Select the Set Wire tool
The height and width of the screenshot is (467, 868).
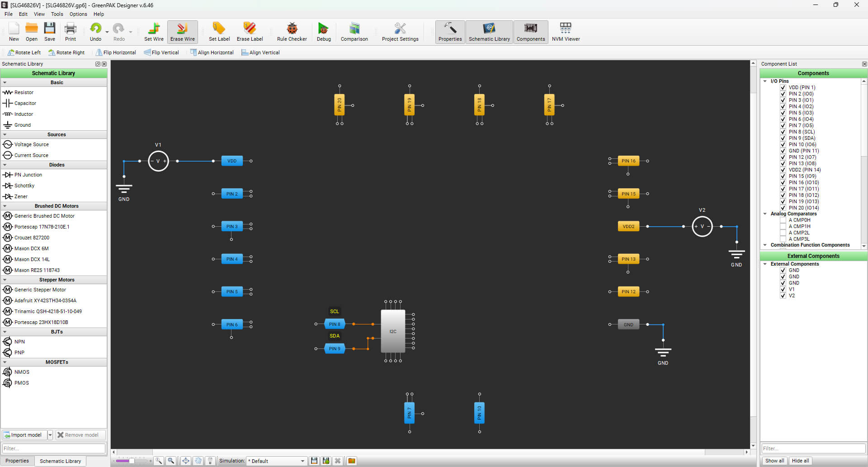154,32
